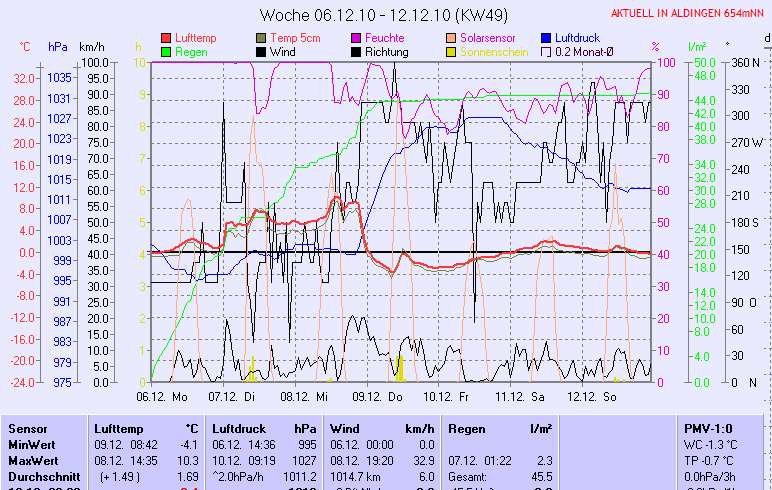Click the olive Temp 5cm legend square
Image resolution: width=772 pixels, height=490 pixels.
pos(262,38)
